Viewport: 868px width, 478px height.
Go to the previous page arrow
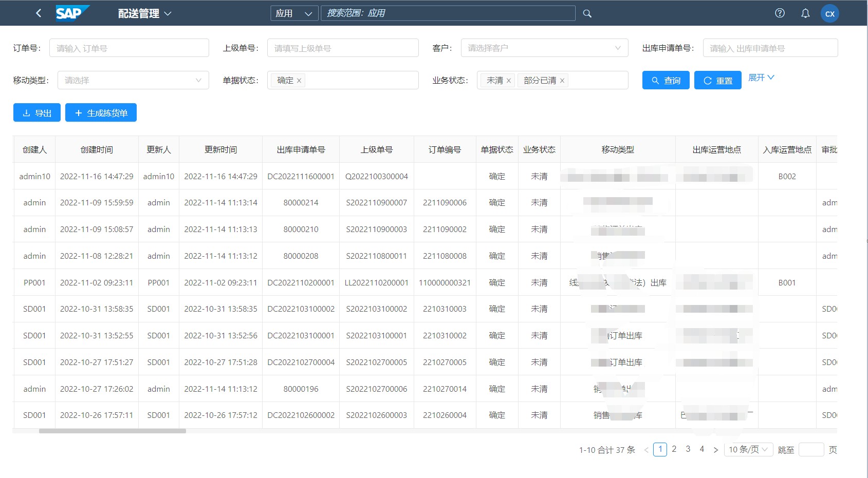[x=646, y=450]
